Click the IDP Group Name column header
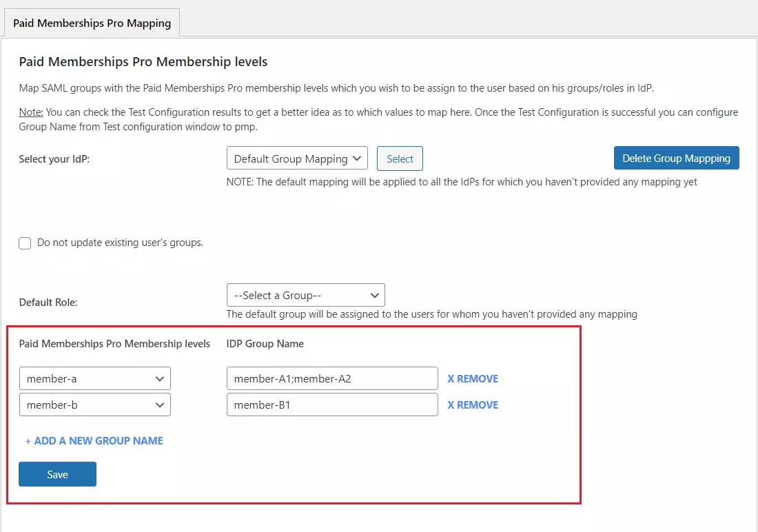The width and height of the screenshot is (758, 532). (265, 344)
